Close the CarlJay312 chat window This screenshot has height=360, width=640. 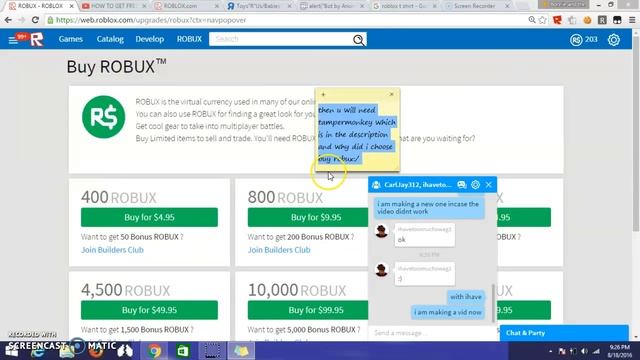coord(489,185)
